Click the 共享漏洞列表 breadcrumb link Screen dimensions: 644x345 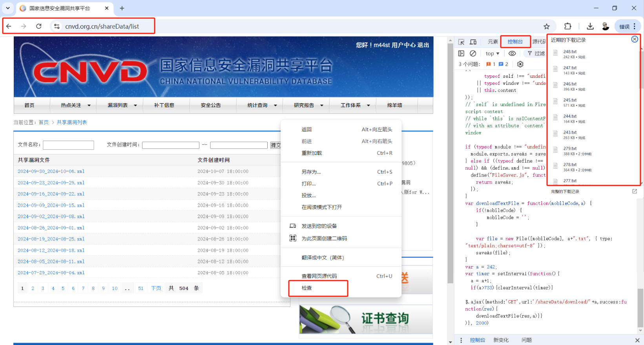pyautogui.click(x=72, y=123)
